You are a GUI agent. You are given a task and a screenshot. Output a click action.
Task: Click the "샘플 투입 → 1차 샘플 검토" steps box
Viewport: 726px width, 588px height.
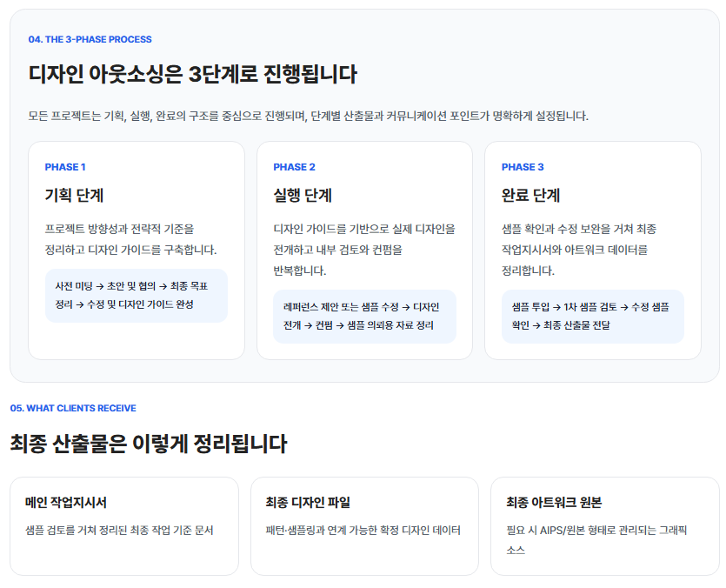click(x=592, y=317)
